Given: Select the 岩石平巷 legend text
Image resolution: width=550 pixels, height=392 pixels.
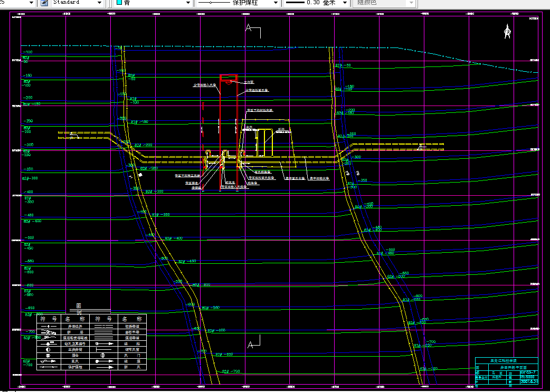Looking at the screenshot, I should [132, 332].
